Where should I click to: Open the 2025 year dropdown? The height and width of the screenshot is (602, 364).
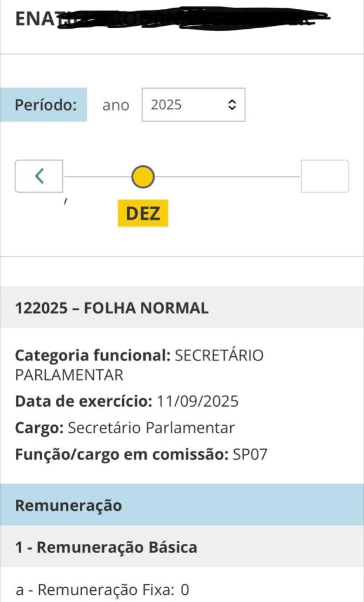point(193,105)
